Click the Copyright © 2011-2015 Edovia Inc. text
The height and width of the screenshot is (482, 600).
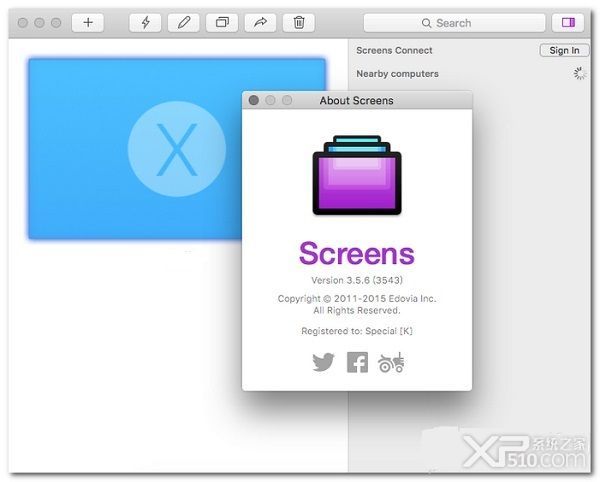click(357, 299)
